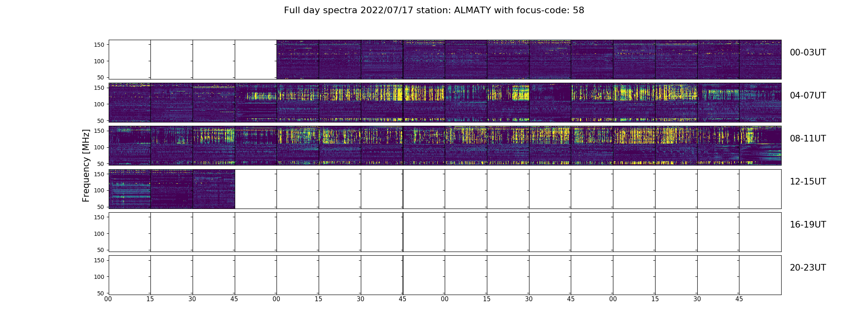Click the '04-07UT' row label
Screen dimensions: 868x331
click(x=808, y=96)
